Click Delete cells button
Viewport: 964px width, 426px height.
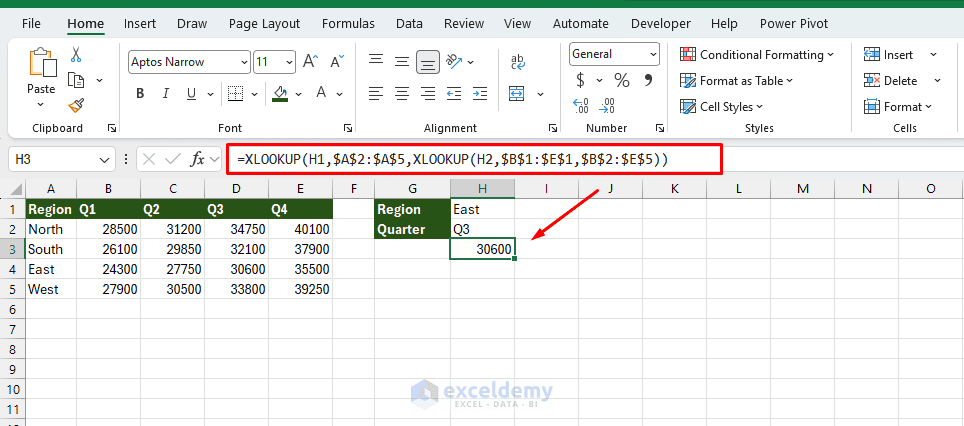[890, 81]
